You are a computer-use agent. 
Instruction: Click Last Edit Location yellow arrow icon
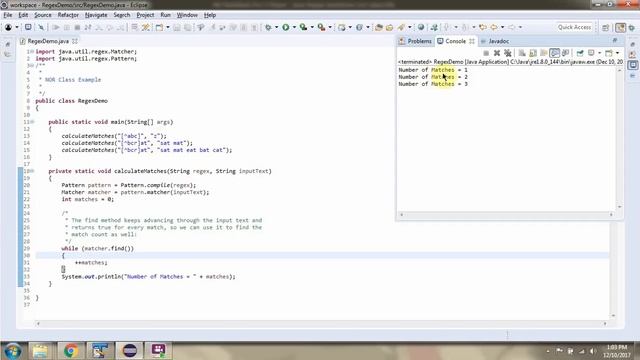483,27
